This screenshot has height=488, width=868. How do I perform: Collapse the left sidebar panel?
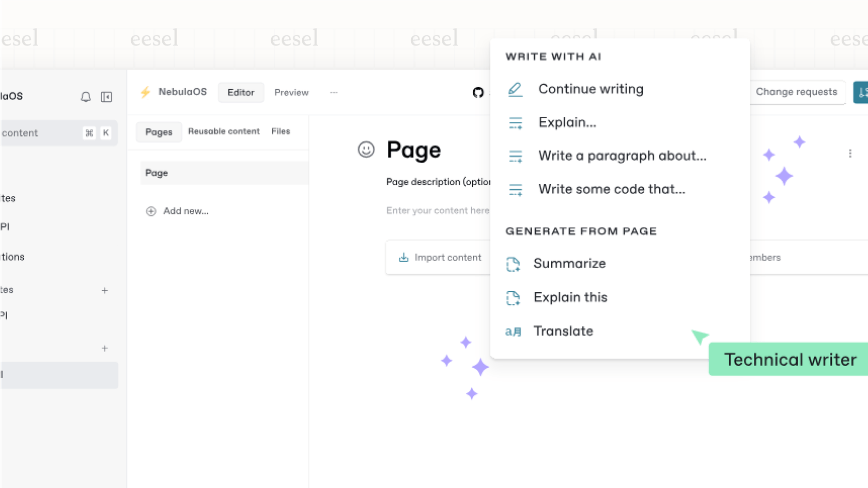coord(106,97)
